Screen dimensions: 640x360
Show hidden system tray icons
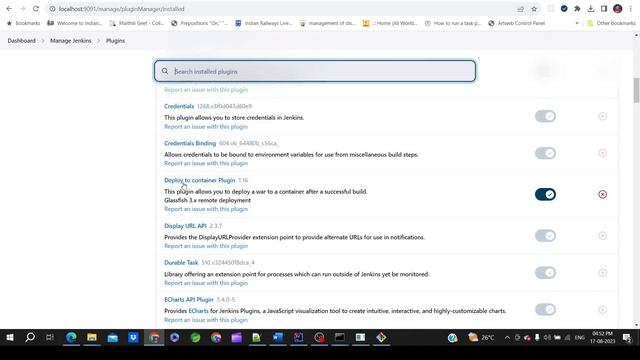point(507,338)
